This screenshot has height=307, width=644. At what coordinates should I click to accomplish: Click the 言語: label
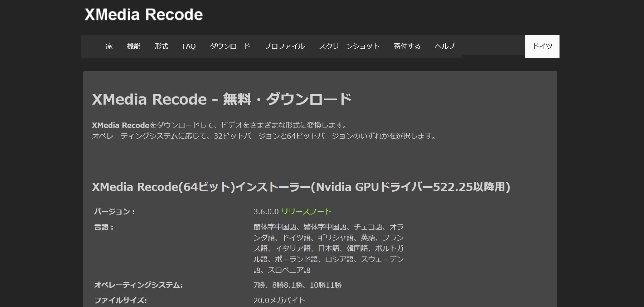[x=104, y=227]
